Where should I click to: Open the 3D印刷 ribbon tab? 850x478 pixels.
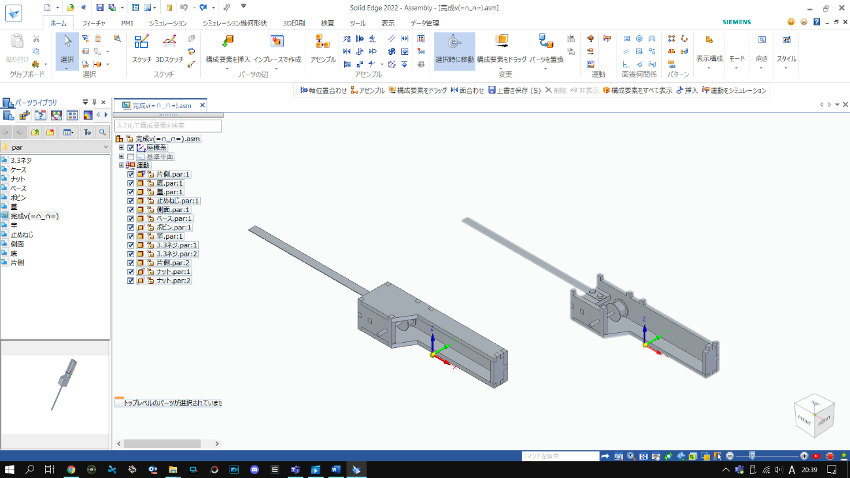(x=295, y=21)
